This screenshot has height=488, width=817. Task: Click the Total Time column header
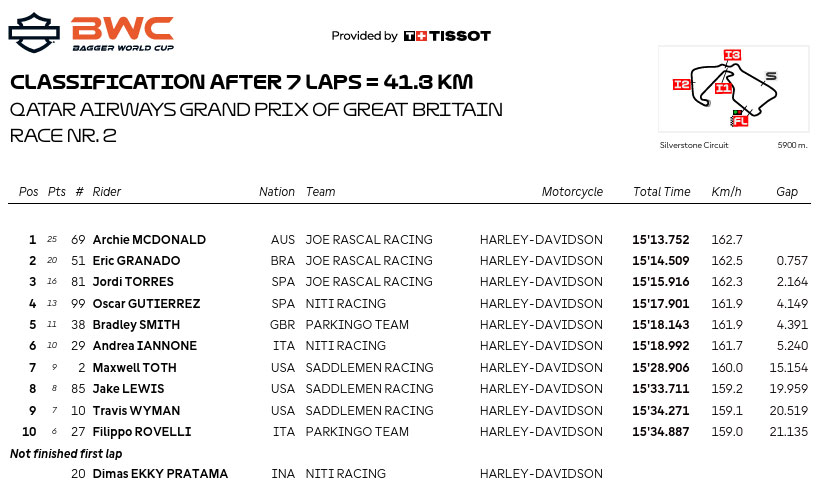(661, 192)
